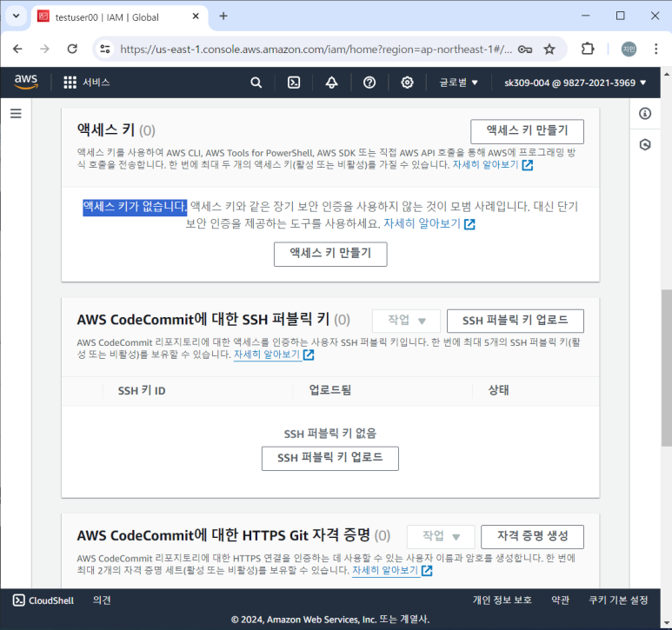The height and width of the screenshot is (630, 672).
Task: Close the testuser00 IAM tab
Action: pyautogui.click(x=196, y=17)
